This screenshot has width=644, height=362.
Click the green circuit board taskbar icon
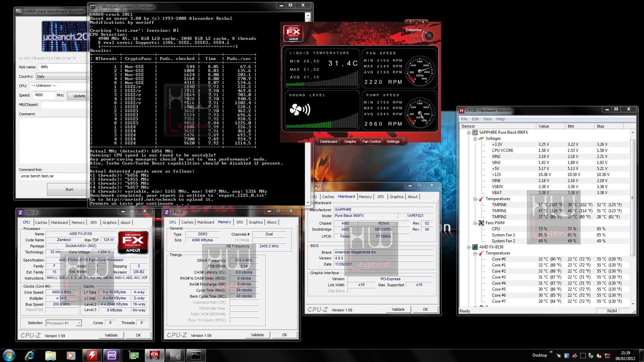tap(134, 355)
